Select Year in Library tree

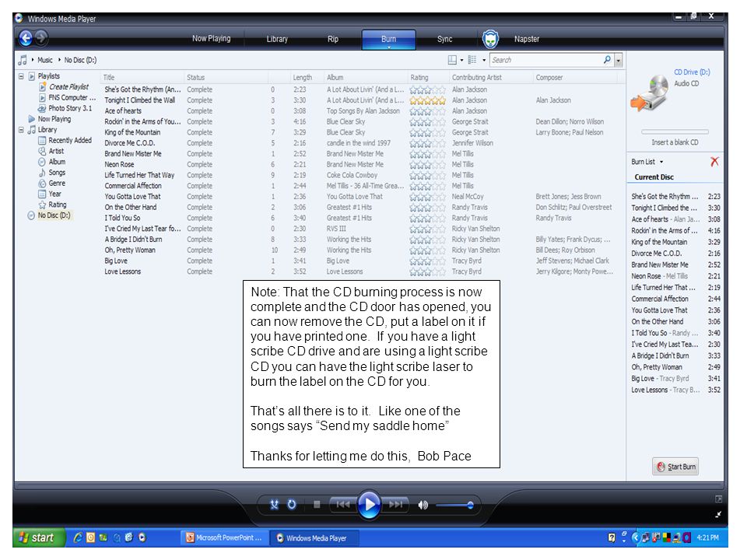tap(54, 194)
